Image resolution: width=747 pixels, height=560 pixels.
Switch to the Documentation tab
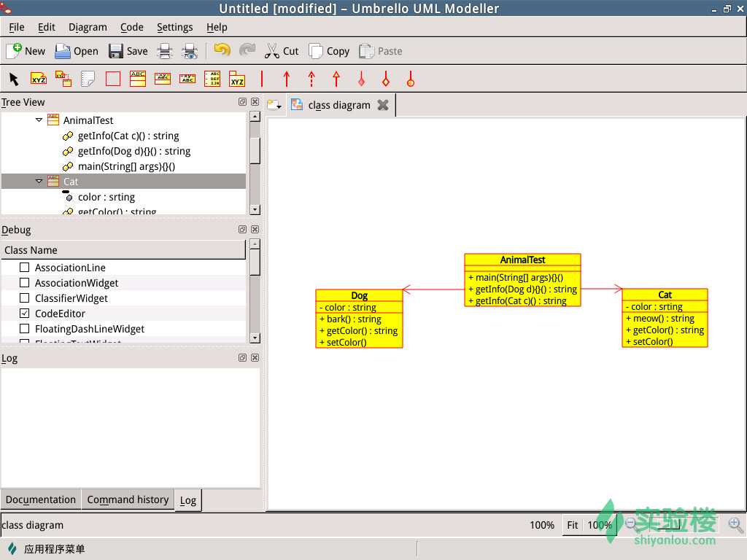pos(41,499)
